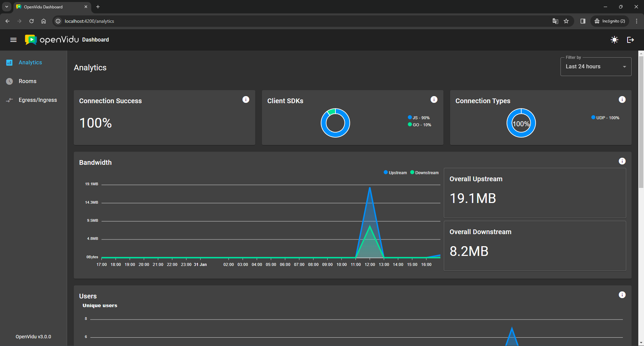Image resolution: width=644 pixels, height=346 pixels.
Task: Click the JS - 90% legend swatch
Action: point(410,118)
